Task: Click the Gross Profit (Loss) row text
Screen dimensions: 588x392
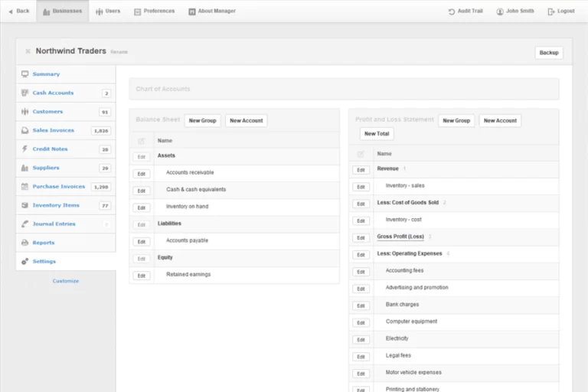Action: 400,237
